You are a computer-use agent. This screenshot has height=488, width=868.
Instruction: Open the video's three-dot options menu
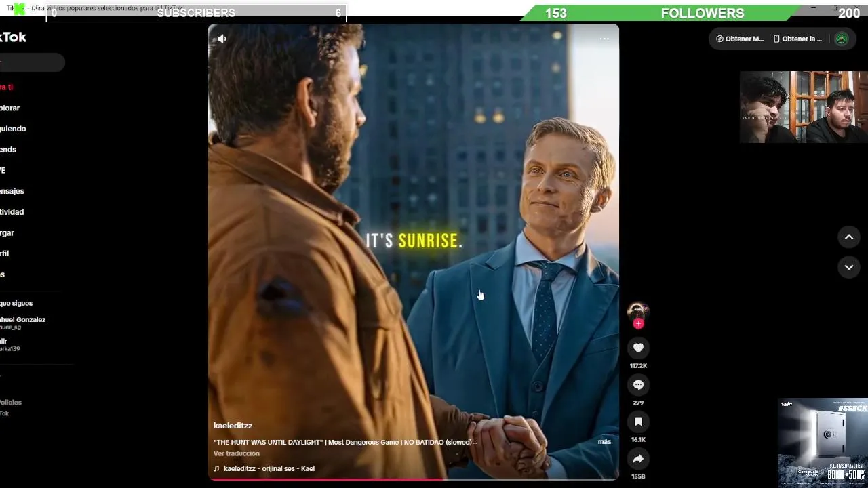point(604,39)
